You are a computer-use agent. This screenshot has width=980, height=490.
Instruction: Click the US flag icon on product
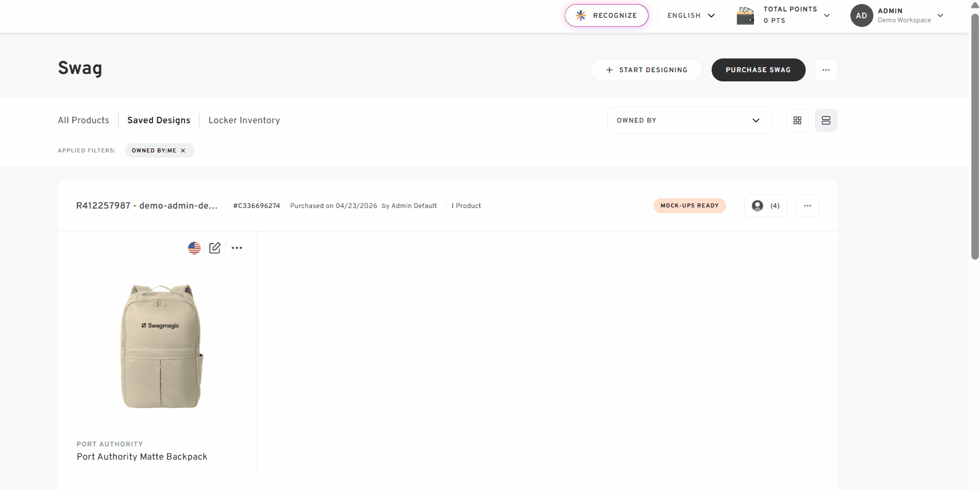point(194,248)
